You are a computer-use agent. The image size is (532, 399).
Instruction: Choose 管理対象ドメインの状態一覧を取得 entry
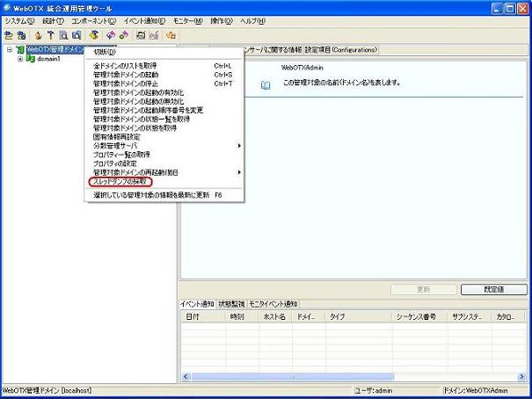coord(164,119)
